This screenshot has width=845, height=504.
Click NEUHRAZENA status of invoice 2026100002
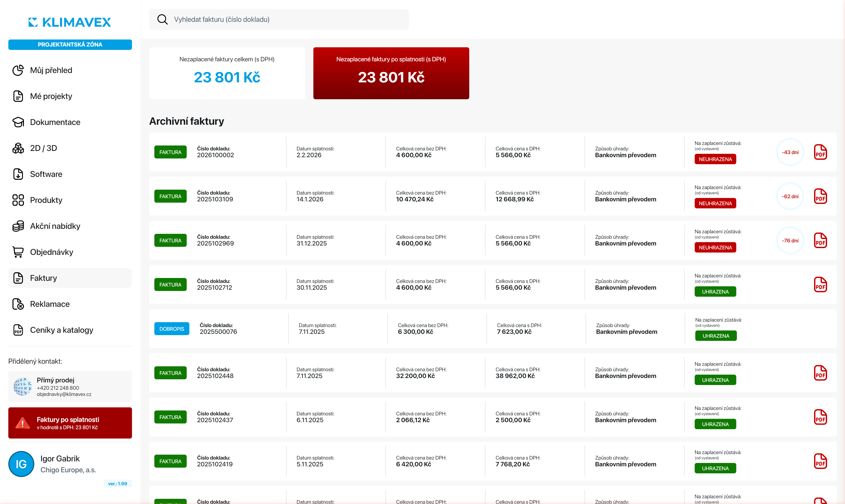tap(715, 159)
